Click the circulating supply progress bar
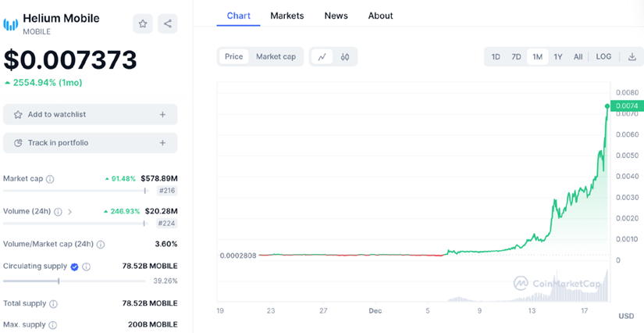This screenshot has width=644, height=333. pyautogui.click(x=74, y=281)
